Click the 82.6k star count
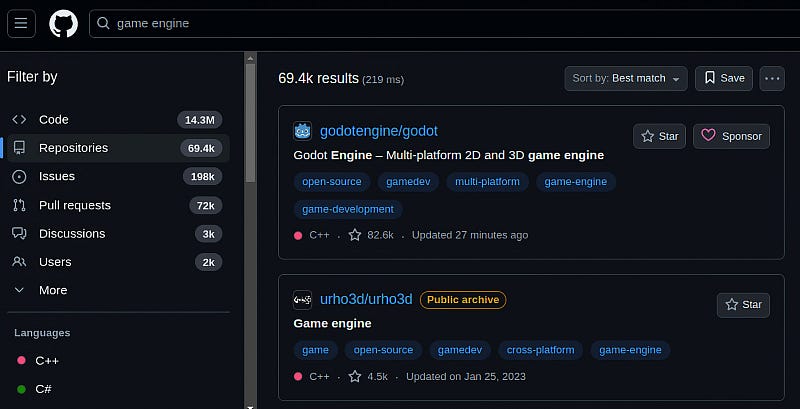The height and width of the screenshot is (409, 800). (381, 235)
